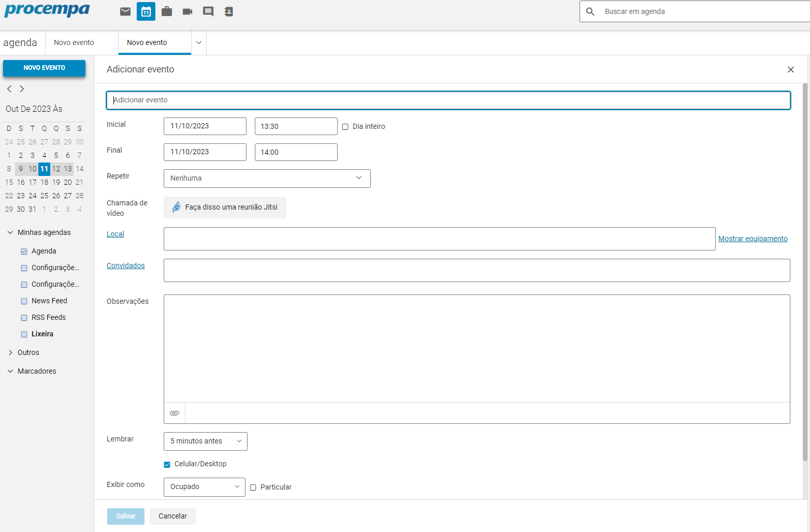Screen dimensions: 810x532
Task: Open the tab list dropdown chevron
Action: (x=199, y=42)
